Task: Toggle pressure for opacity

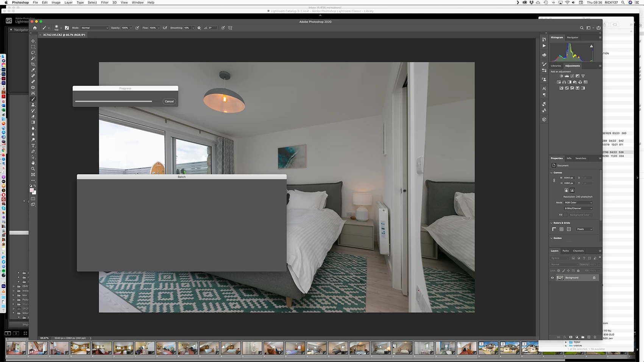Action: (137, 28)
